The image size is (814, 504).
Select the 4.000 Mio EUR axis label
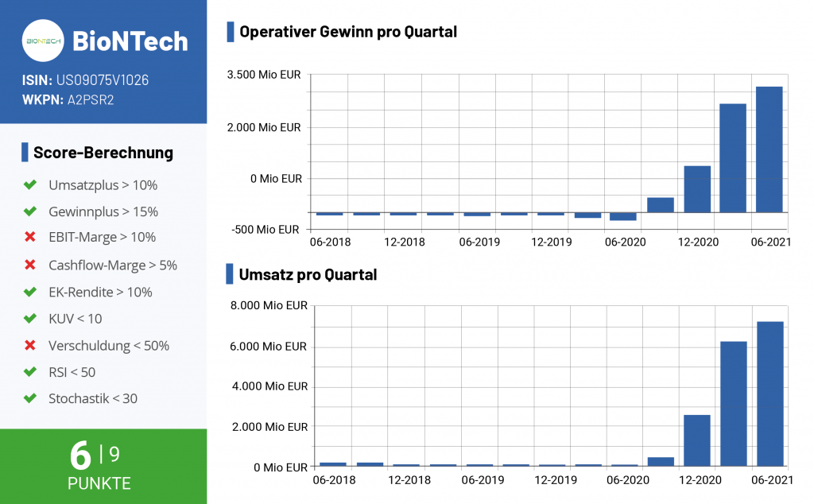[270, 386]
